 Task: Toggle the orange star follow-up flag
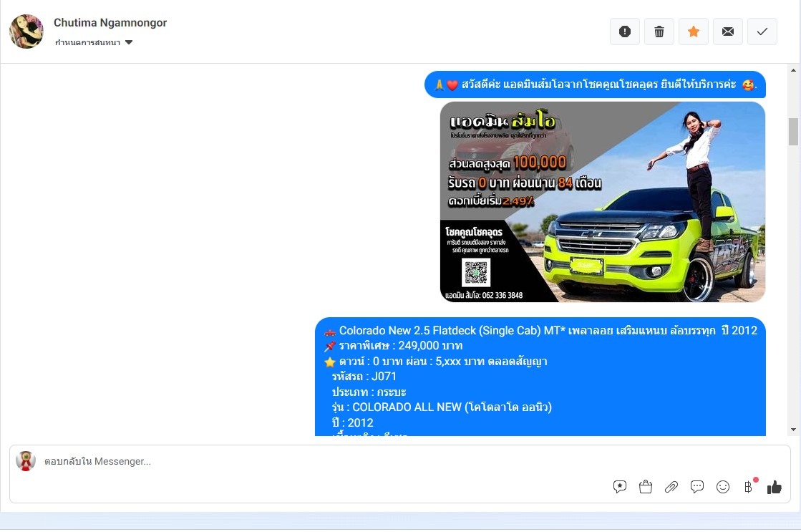693,32
